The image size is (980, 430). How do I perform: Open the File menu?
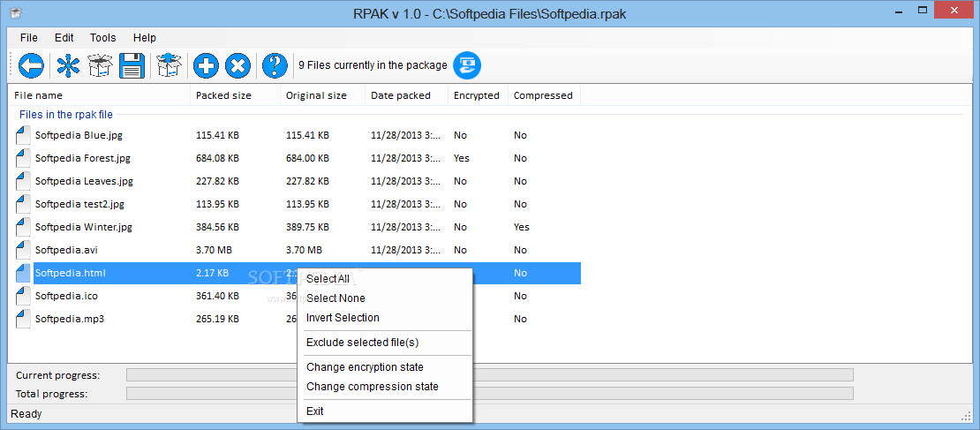pos(29,37)
